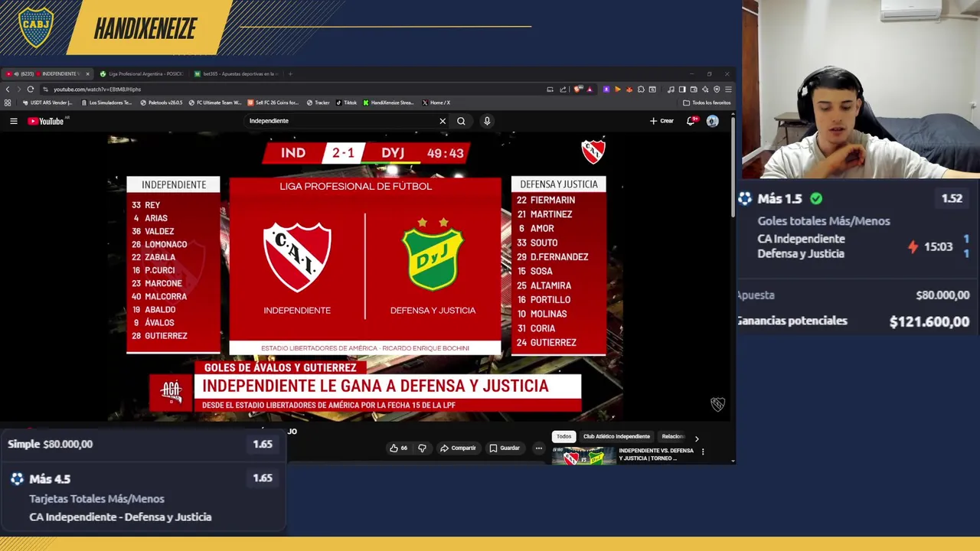Image resolution: width=980 pixels, height=551 pixels.
Task: Open the Home / X bookmark
Action: (436, 103)
